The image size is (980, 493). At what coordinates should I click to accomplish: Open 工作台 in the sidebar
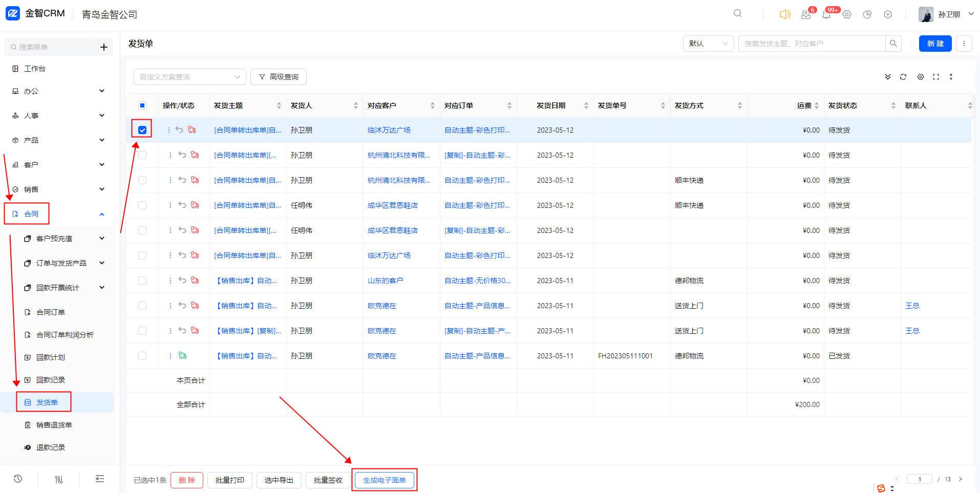point(35,69)
